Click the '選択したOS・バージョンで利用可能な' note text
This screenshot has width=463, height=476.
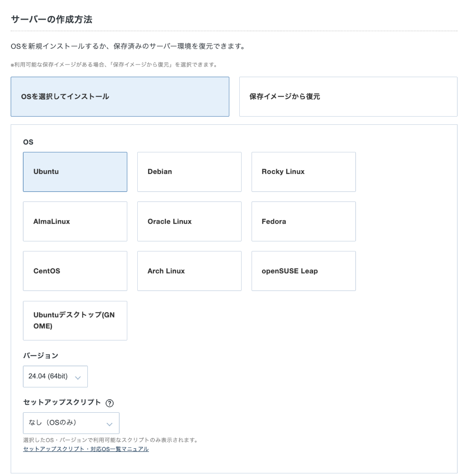(x=111, y=440)
